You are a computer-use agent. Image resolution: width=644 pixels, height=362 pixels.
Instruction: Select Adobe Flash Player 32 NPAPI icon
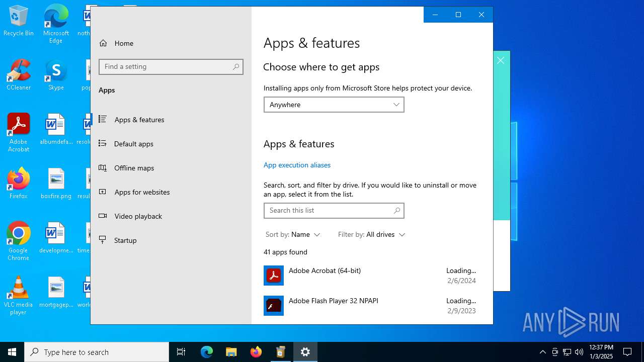pos(274,306)
